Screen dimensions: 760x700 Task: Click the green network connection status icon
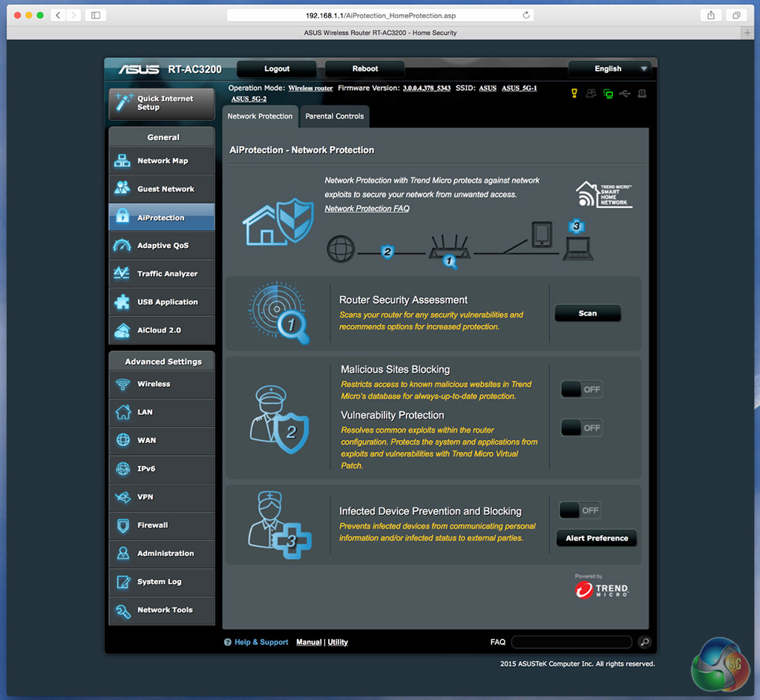(608, 94)
